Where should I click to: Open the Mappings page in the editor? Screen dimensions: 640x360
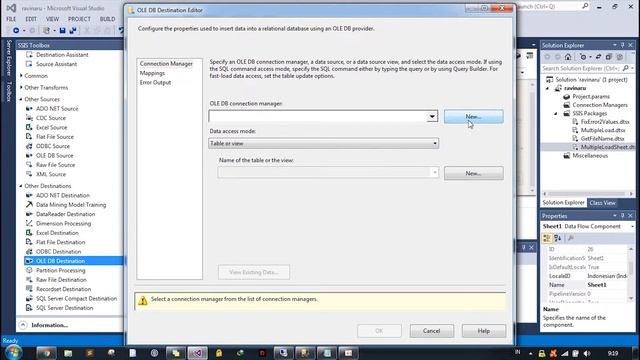pyautogui.click(x=152, y=73)
